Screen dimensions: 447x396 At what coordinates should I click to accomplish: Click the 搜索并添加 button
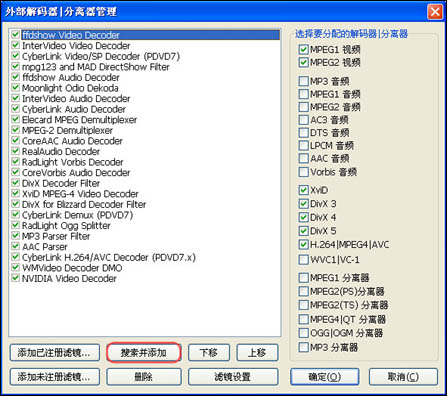(x=144, y=353)
